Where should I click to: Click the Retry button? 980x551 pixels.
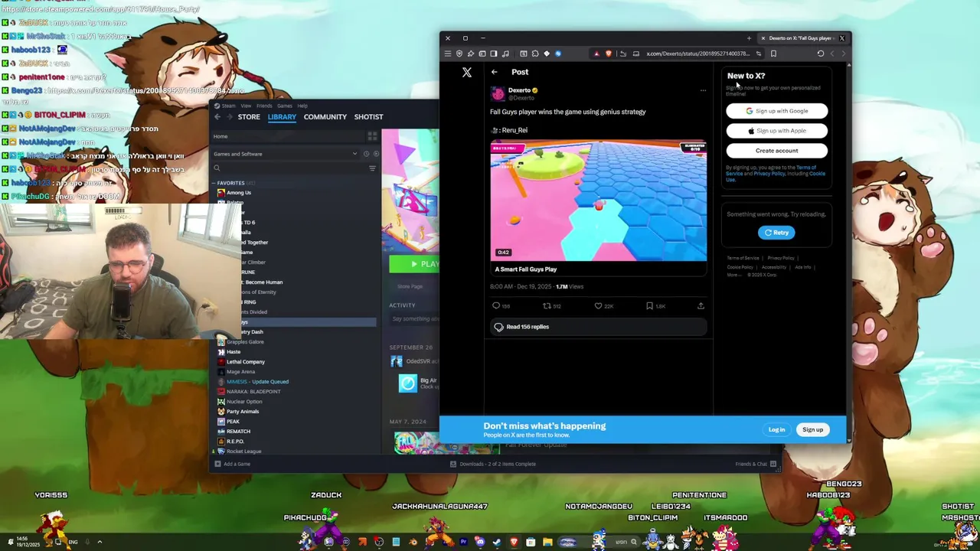point(776,233)
